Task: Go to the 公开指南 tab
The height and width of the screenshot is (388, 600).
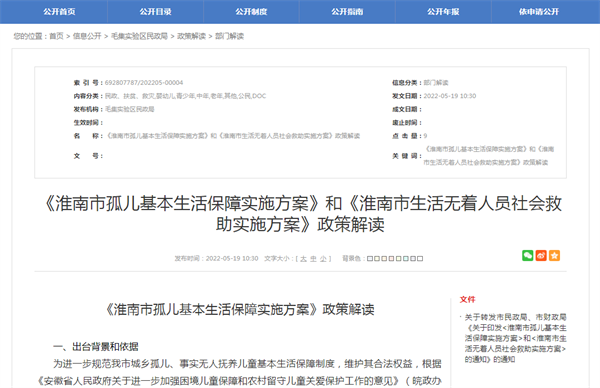Action: [x=347, y=11]
